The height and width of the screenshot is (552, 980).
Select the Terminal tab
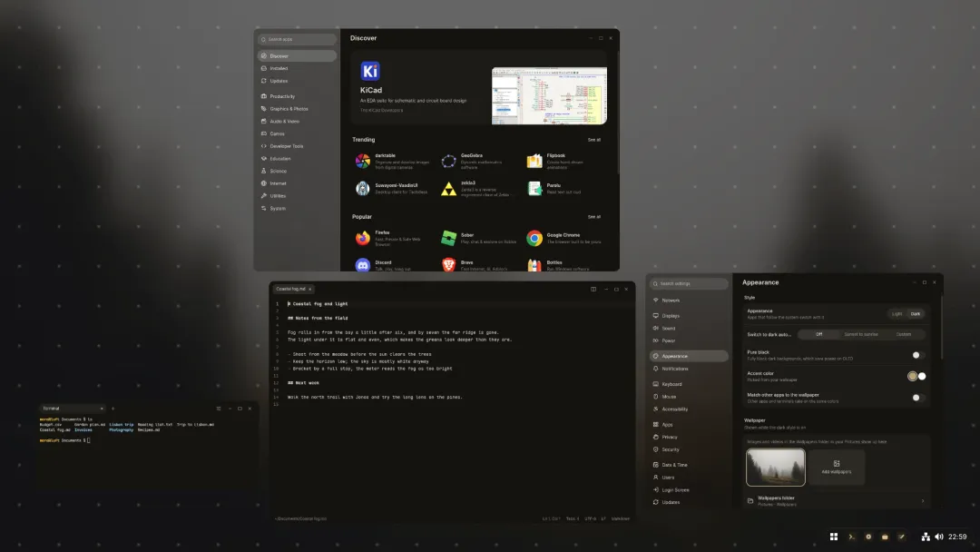click(72, 409)
